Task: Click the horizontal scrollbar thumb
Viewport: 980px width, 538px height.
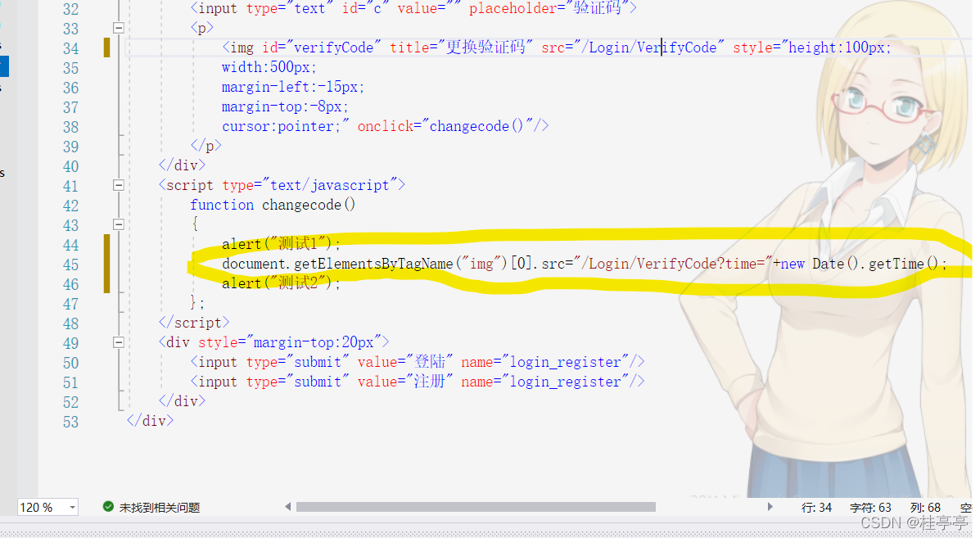Action: point(476,507)
